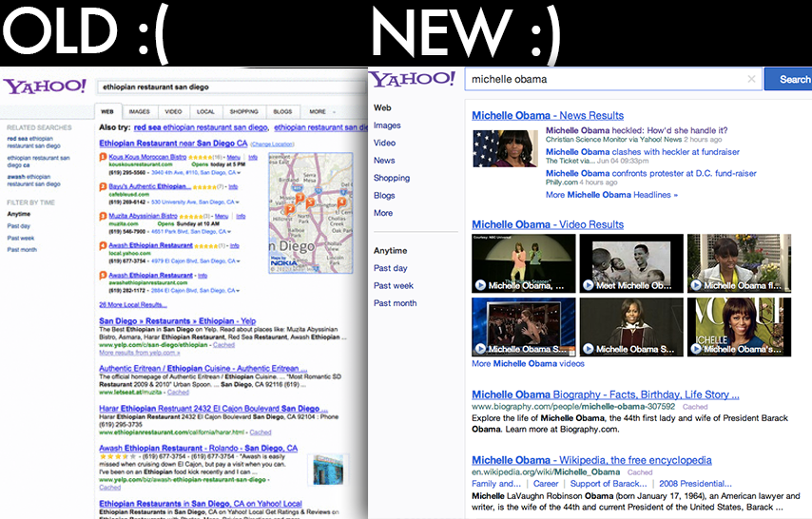Click '26 More Local Results' link
This screenshot has height=519, width=812.
pyautogui.click(x=133, y=304)
